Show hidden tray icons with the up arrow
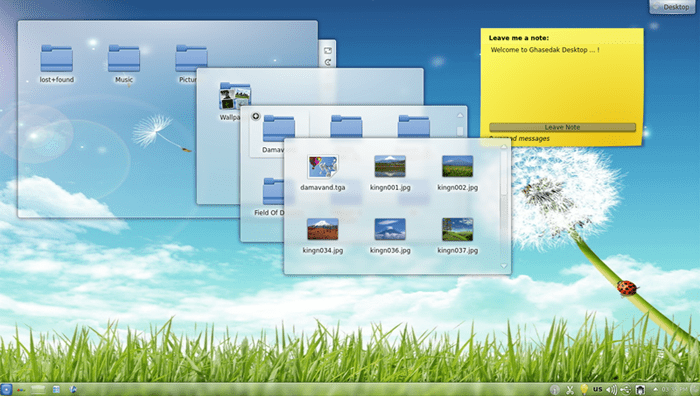The width and height of the screenshot is (700, 396). point(655,390)
